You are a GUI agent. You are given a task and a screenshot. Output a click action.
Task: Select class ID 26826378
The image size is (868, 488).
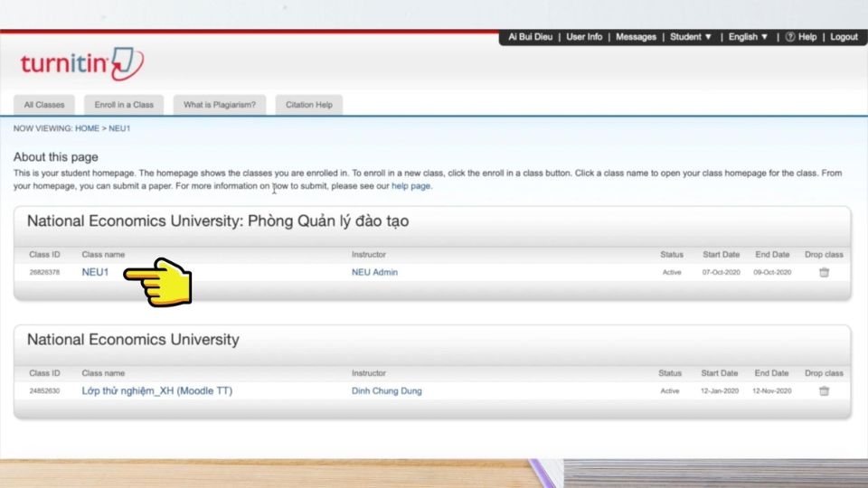[44, 272]
